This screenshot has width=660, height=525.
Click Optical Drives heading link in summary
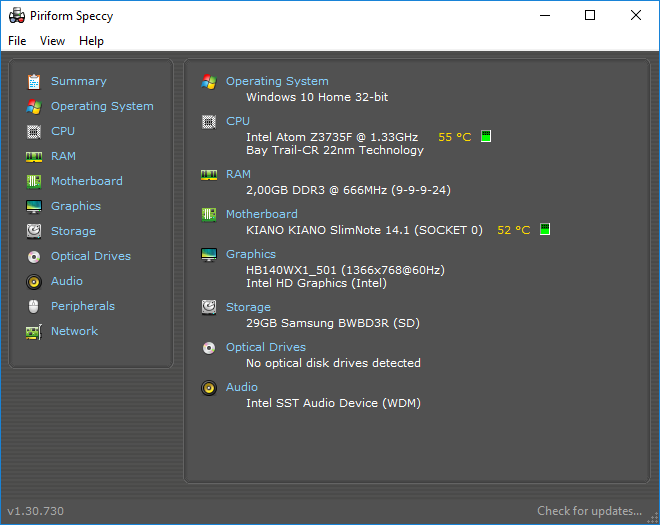point(266,347)
